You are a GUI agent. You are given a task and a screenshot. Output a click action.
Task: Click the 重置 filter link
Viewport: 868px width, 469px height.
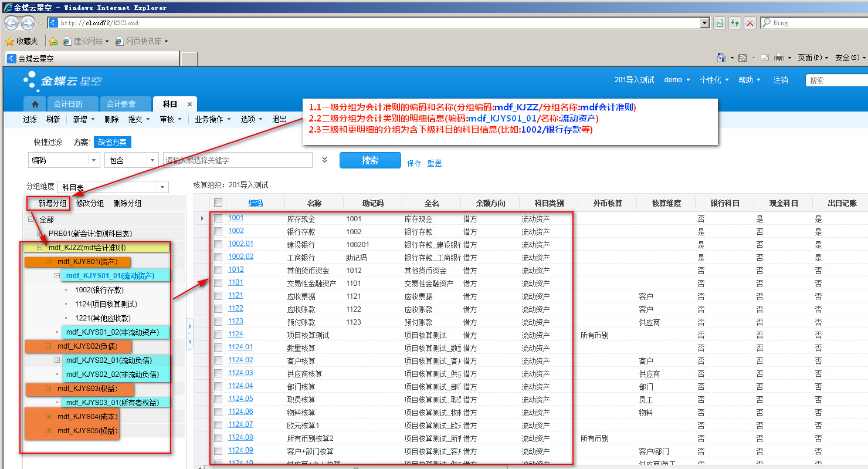click(x=435, y=163)
